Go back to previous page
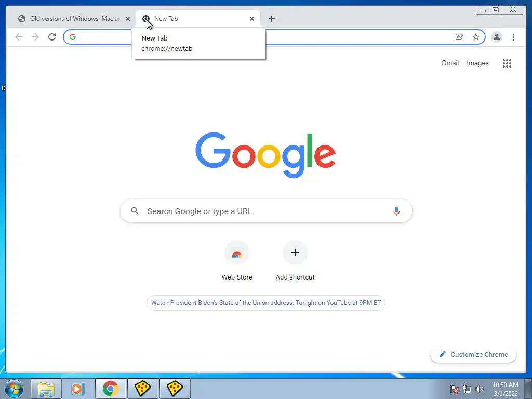 (x=19, y=37)
